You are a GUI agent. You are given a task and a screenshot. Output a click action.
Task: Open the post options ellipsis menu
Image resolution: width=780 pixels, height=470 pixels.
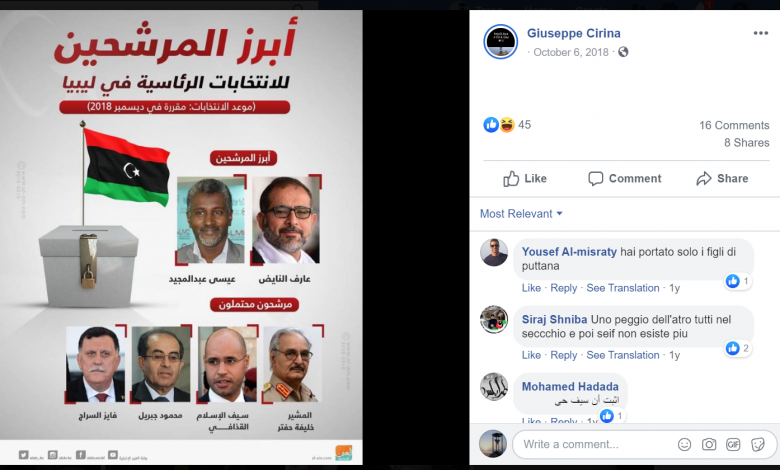(761, 33)
